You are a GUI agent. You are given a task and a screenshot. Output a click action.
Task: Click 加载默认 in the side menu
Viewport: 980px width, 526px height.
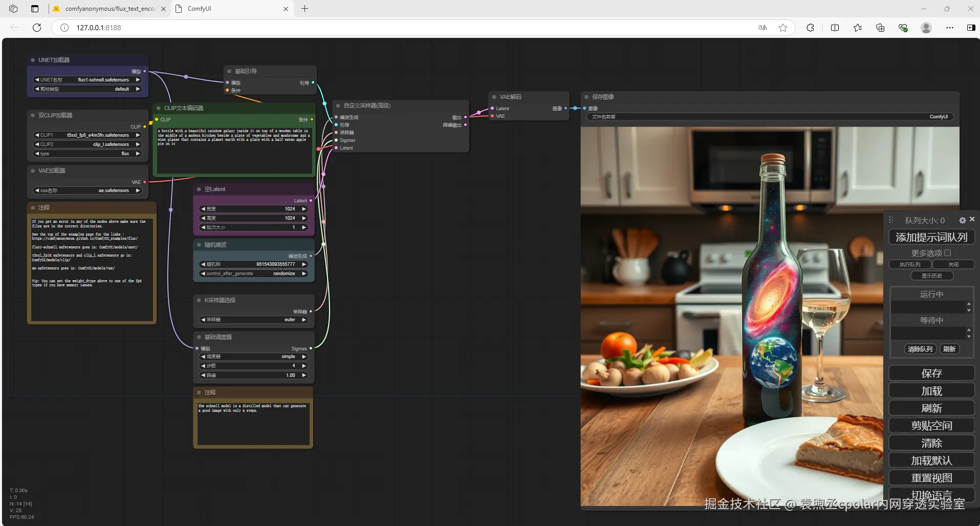pyautogui.click(x=931, y=460)
